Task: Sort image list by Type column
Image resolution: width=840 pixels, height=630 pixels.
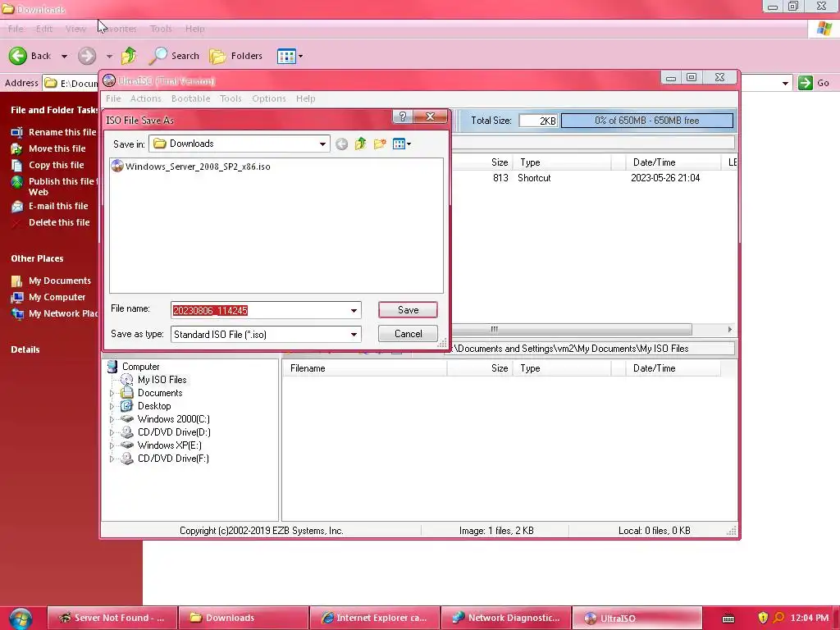Action: [562, 162]
